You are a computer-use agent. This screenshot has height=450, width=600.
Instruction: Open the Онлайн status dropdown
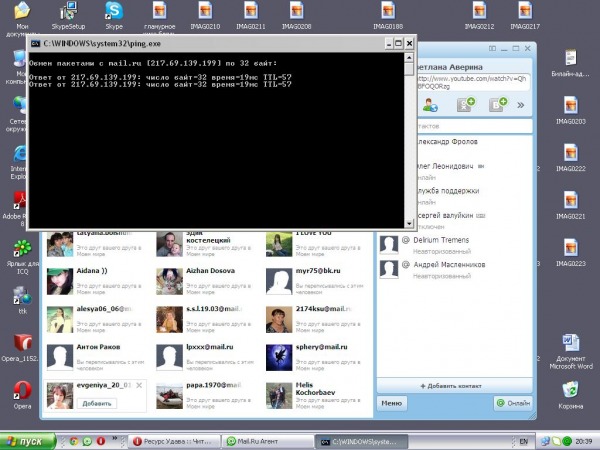point(513,403)
